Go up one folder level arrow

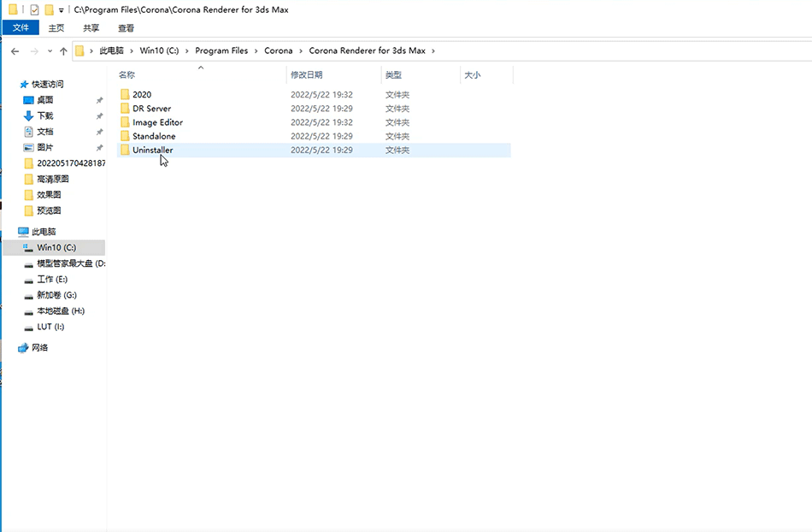pos(64,50)
